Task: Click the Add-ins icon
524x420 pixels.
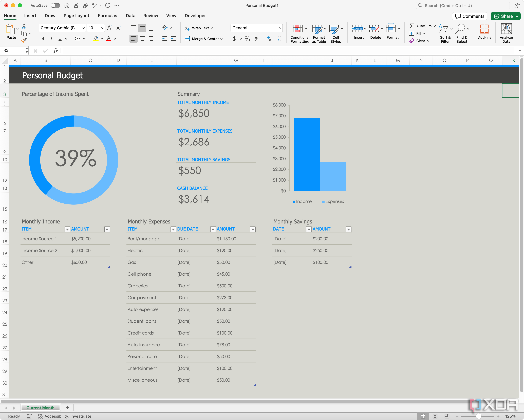Action: pos(484,29)
